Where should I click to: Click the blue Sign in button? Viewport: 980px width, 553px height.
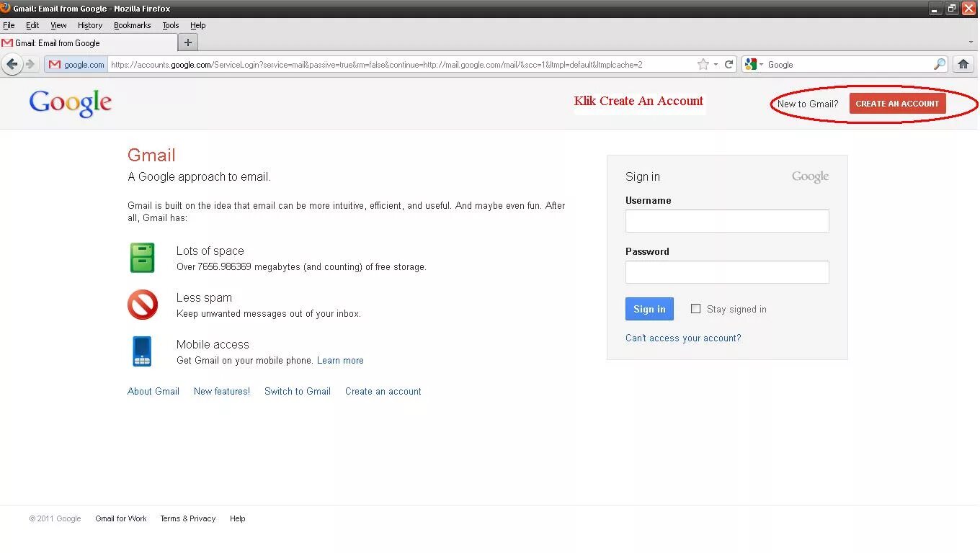(x=649, y=309)
